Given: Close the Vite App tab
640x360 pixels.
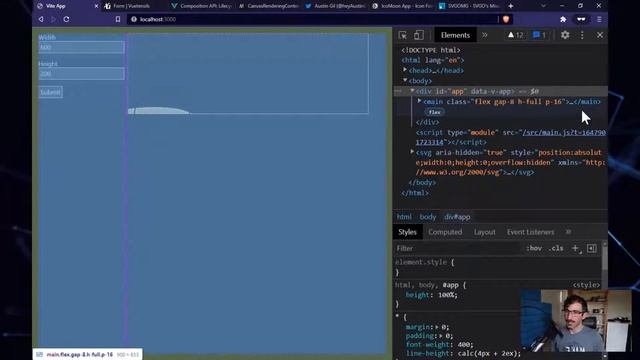Looking at the screenshot, I should point(96,6).
